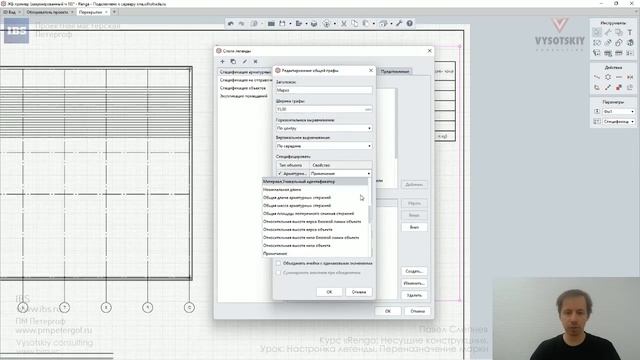Click the column width stepper field
The image size is (640, 360).
pos(324,109)
